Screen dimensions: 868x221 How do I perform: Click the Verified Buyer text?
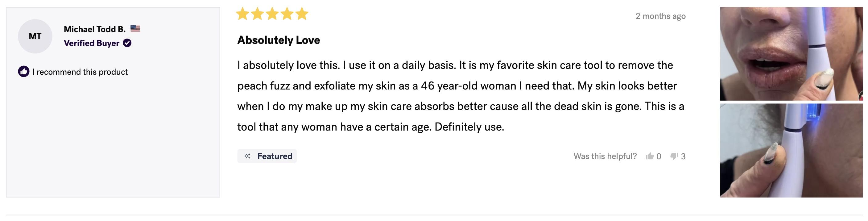coord(92,43)
